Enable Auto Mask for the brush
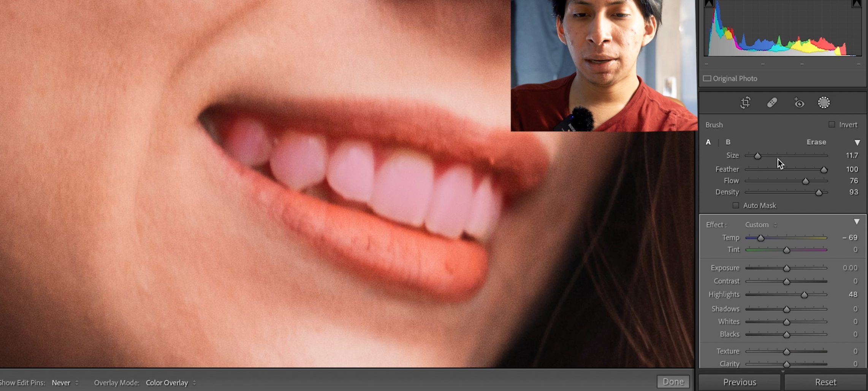 [x=735, y=205]
